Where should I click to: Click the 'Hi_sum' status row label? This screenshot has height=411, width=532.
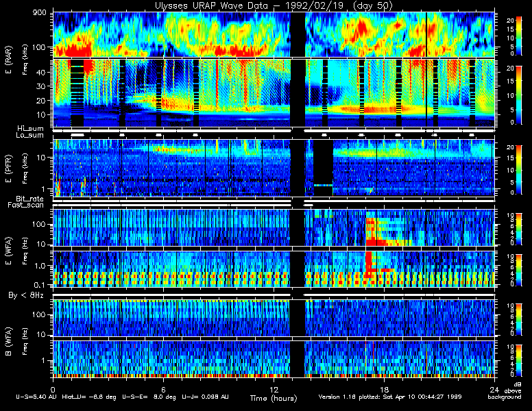pos(31,129)
